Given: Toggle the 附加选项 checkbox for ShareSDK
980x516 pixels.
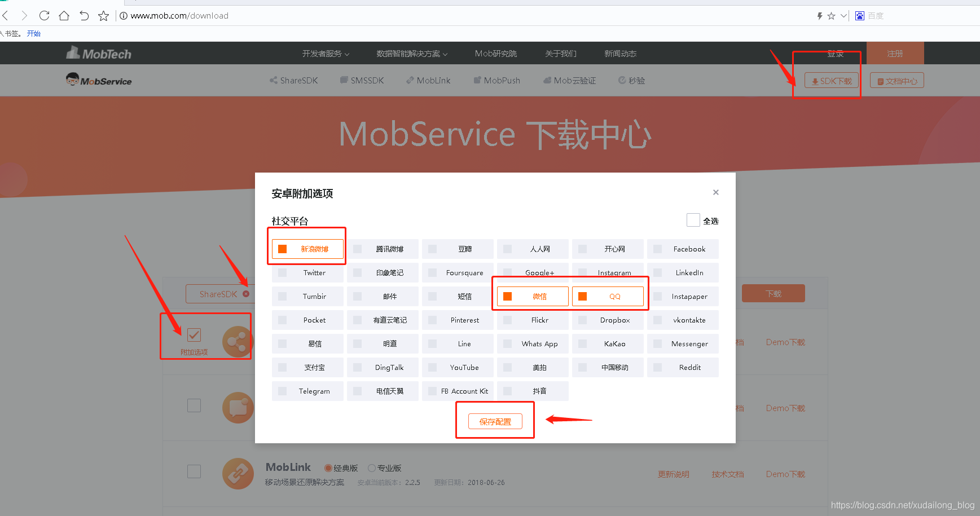Looking at the screenshot, I should coord(194,335).
